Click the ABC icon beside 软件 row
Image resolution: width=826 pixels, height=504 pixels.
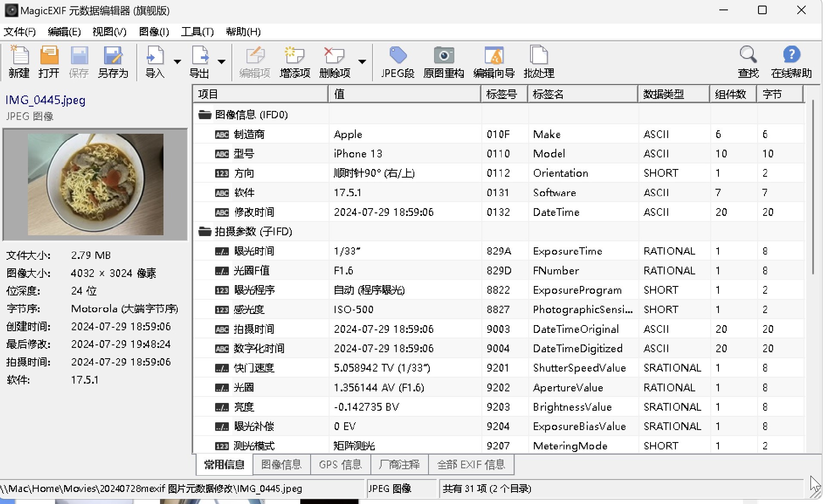(x=222, y=193)
